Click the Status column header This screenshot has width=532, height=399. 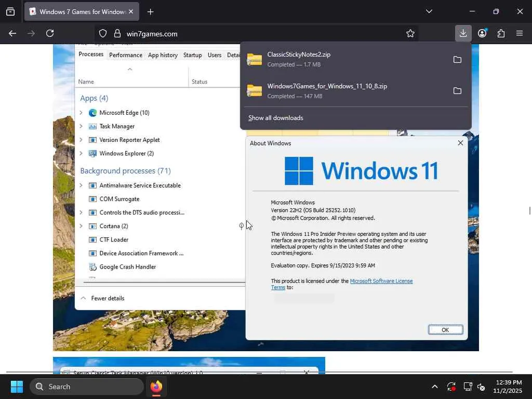click(x=199, y=82)
